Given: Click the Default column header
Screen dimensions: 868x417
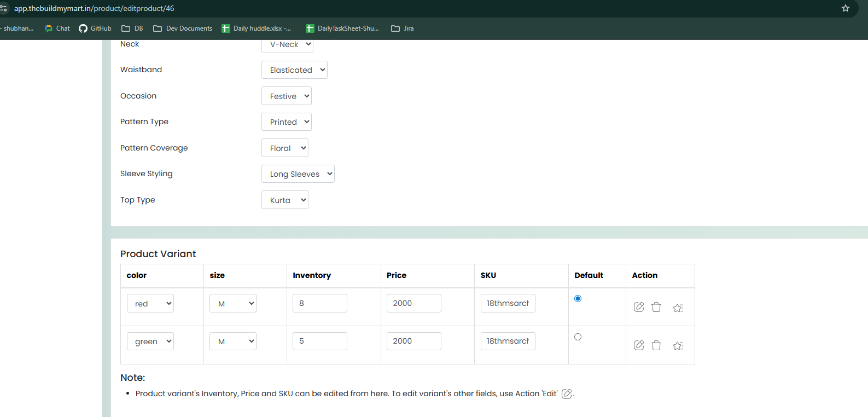Looking at the screenshot, I should pos(589,275).
